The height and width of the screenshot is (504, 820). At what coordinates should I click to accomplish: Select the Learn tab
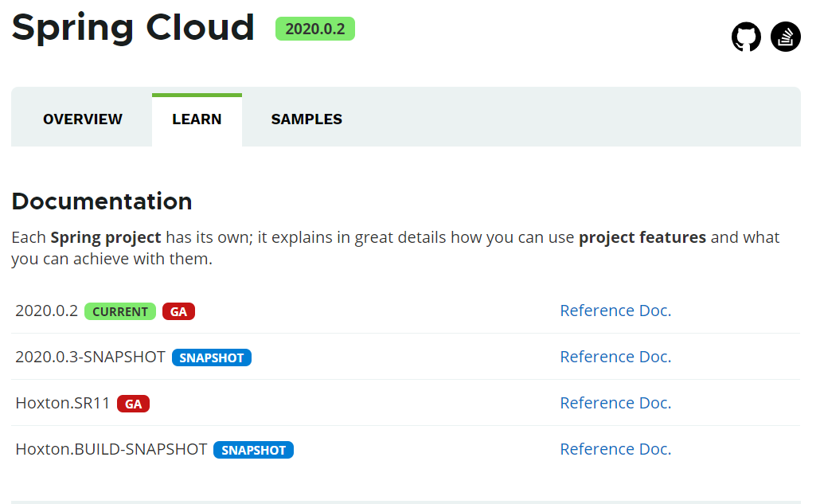(x=197, y=119)
